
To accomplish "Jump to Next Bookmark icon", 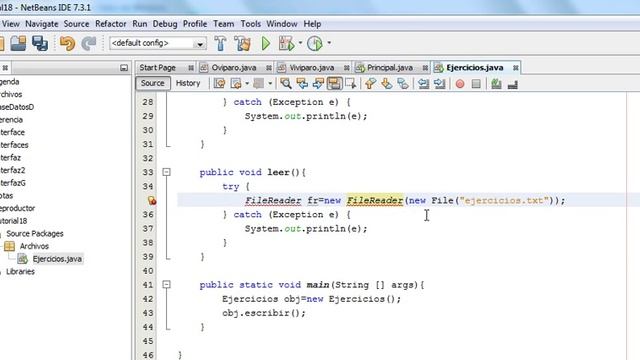I will pyautogui.click(x=386, y=84).
